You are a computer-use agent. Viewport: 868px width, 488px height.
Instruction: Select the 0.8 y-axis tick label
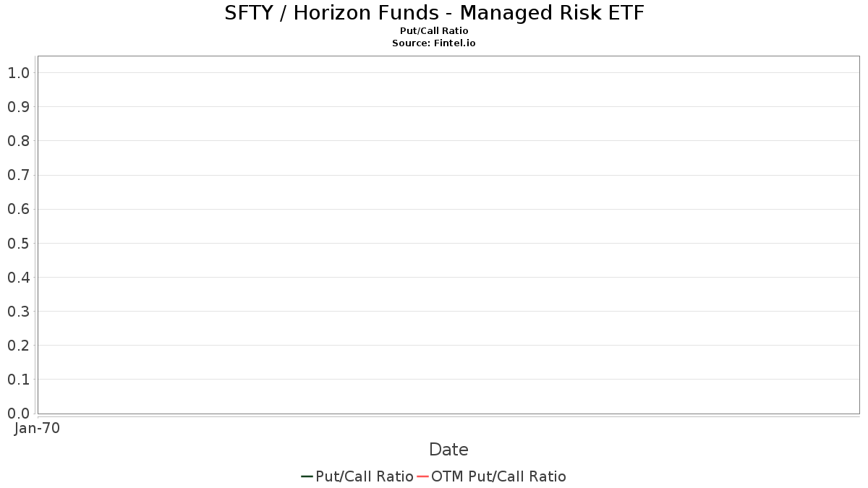click(18, 140)
